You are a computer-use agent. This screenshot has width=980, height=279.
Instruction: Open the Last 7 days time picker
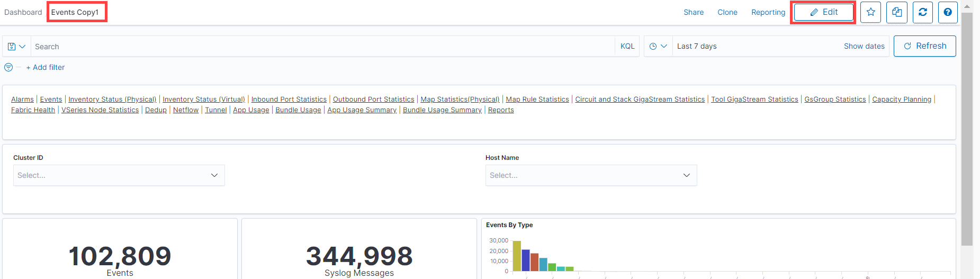(x=697, y=47)
